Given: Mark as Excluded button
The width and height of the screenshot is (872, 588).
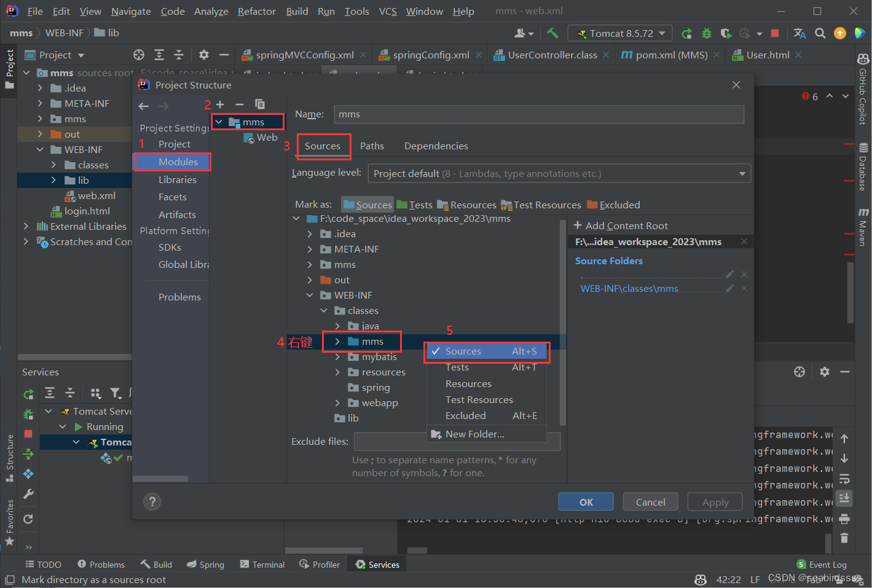Looking at the screenshot, I should (613, 205).
